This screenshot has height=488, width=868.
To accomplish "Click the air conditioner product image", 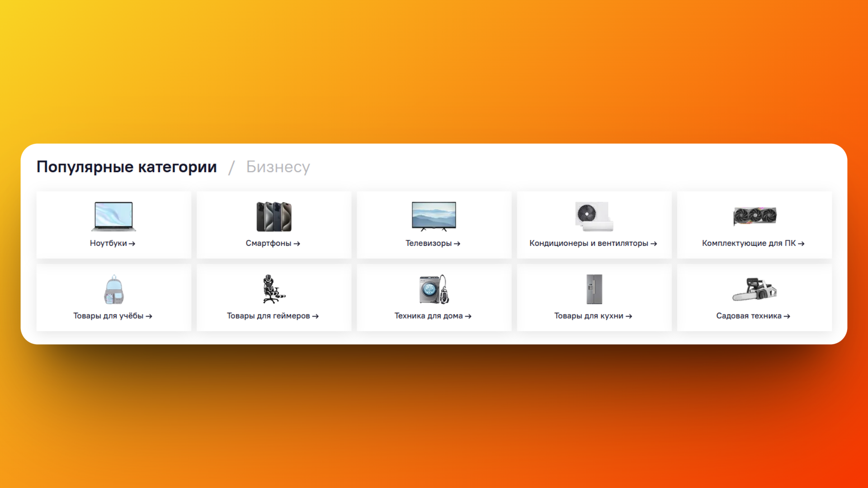I will pos(594,216).
